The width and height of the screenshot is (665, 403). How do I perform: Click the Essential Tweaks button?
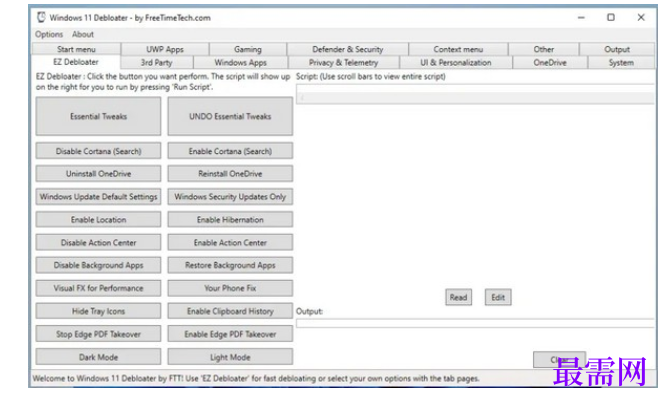(98, 116)
